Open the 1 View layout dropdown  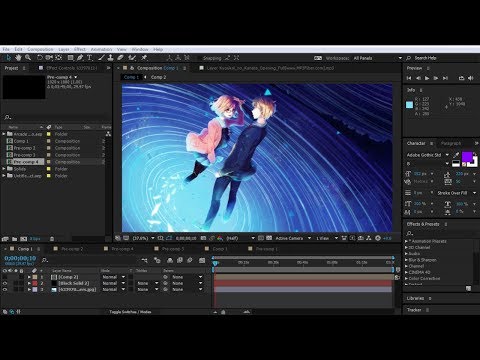tap(327, 238)
